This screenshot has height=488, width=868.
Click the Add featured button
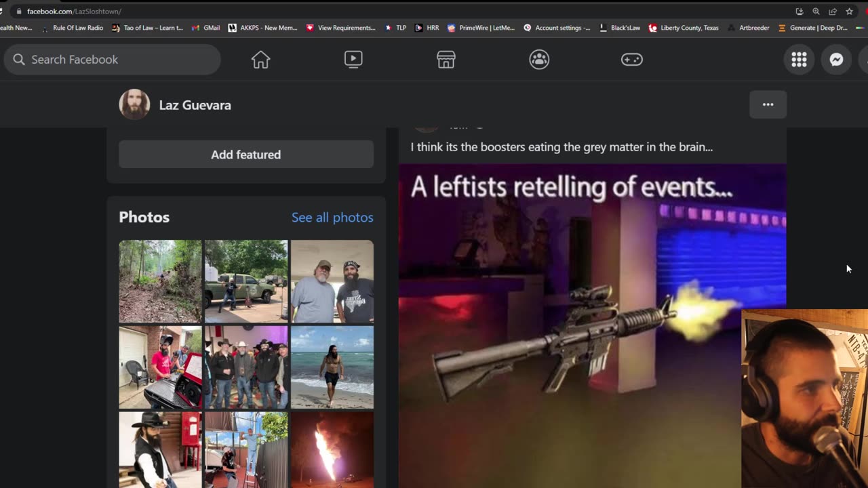(x=246, y=155)
